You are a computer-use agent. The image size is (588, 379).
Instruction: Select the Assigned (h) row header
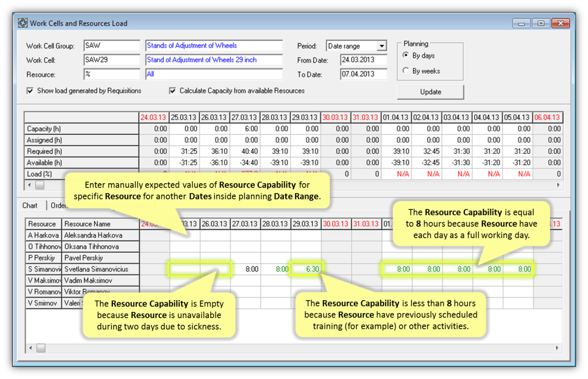point(82,140)
